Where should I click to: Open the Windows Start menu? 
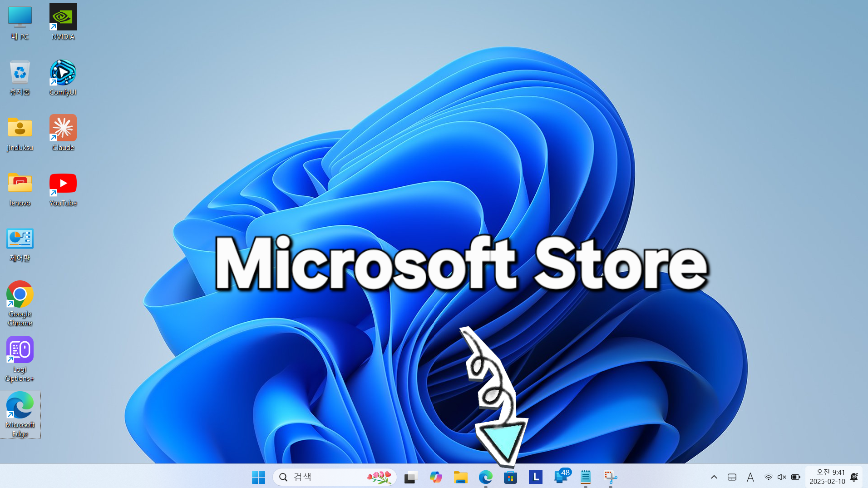click(258, 477)
